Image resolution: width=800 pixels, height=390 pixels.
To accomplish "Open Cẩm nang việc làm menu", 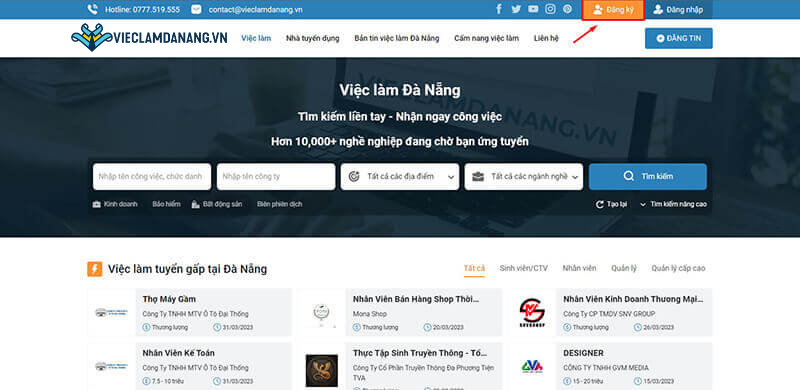I will point(486,38).
